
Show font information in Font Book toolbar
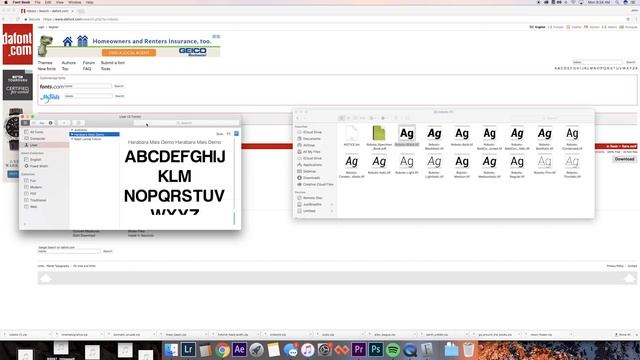click(51, 123)
